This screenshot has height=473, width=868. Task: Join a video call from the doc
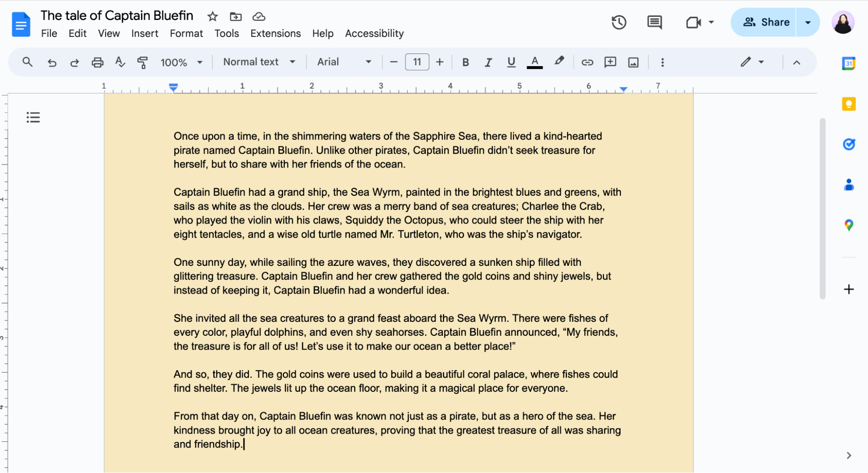(693, 22)
